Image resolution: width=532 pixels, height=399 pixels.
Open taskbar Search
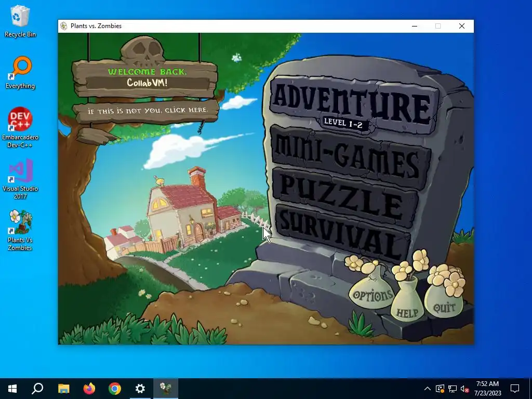tap(37, 389)
